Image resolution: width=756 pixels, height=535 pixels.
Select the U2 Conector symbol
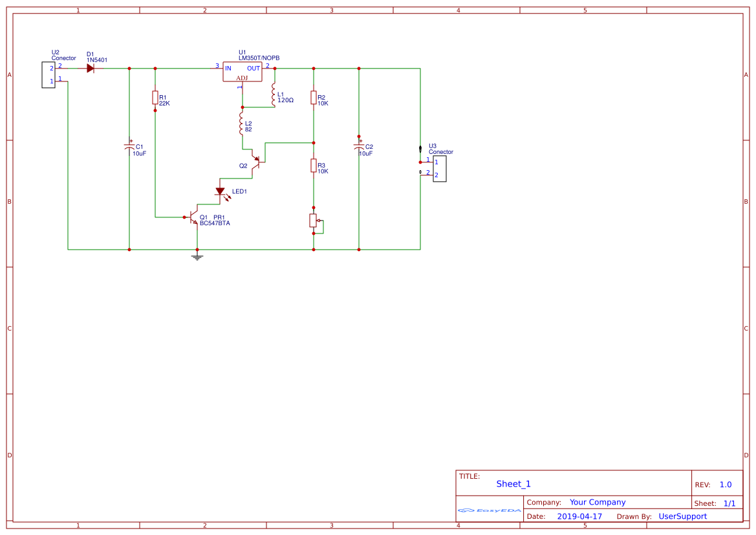tap(47, 74)
